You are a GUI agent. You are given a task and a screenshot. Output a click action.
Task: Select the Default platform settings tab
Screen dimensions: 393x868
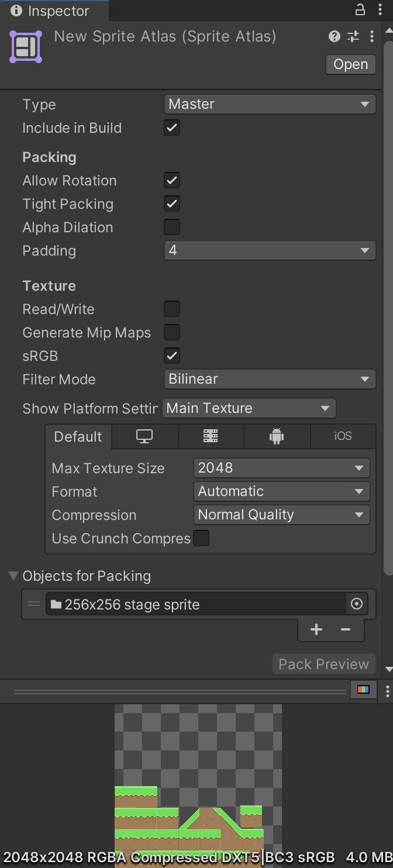pyautogui.click(x=78, y=436)
